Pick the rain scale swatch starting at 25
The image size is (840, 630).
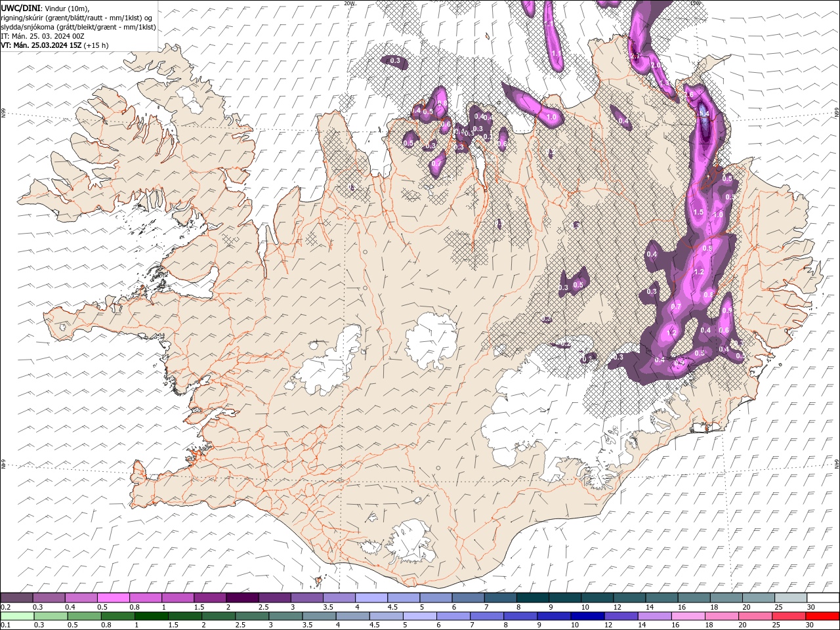(x=788, y=616)
